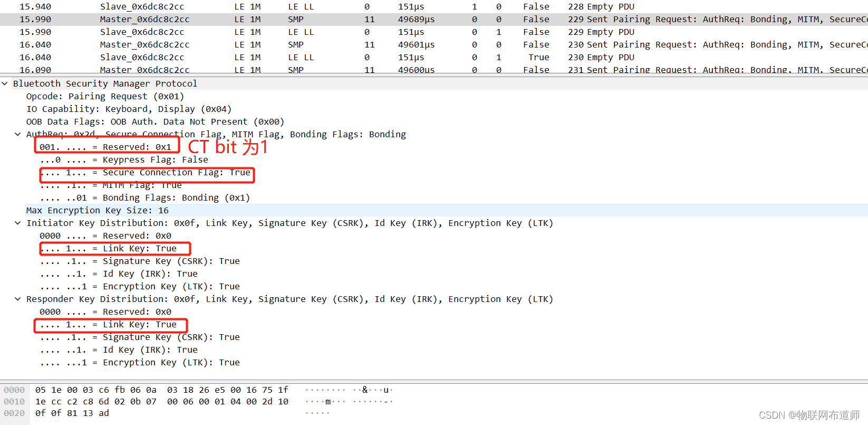Select Initiator Signature Key (CSRK) line
Viewport: 868px width, 425px height.
[x=140, y=261]
